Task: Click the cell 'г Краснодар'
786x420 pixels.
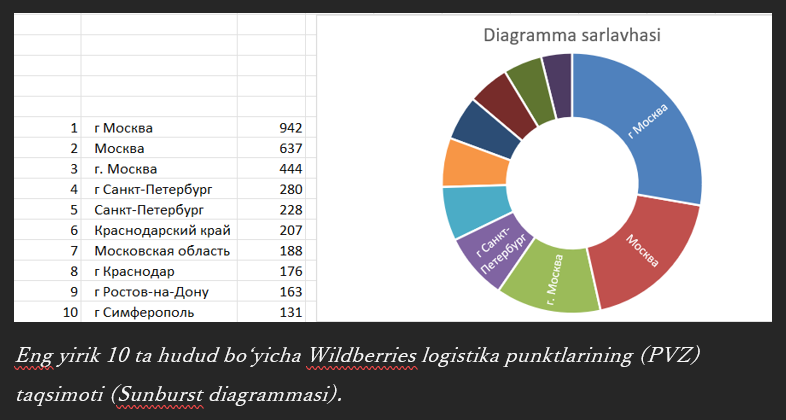Action: click(x=159, y=272)
